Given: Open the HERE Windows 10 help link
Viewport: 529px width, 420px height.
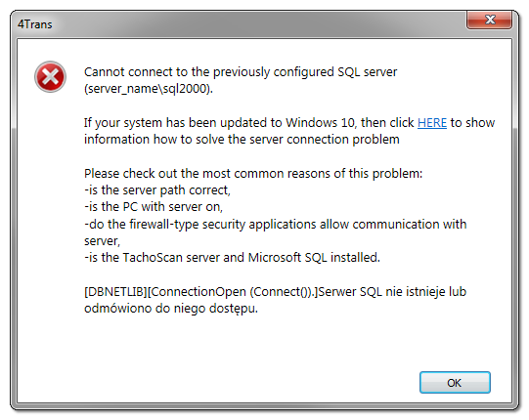Looking at the screenshot, I should (432, 123).
